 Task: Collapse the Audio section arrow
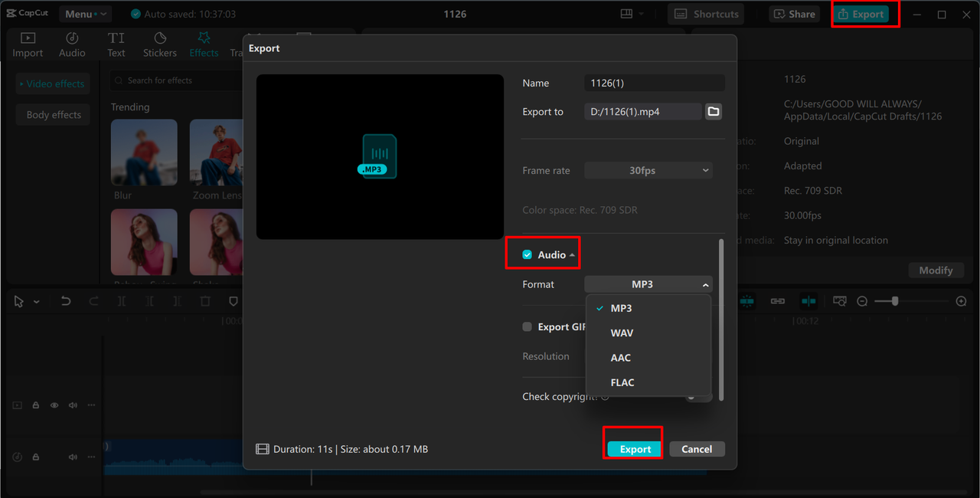[x=572, y=255]
